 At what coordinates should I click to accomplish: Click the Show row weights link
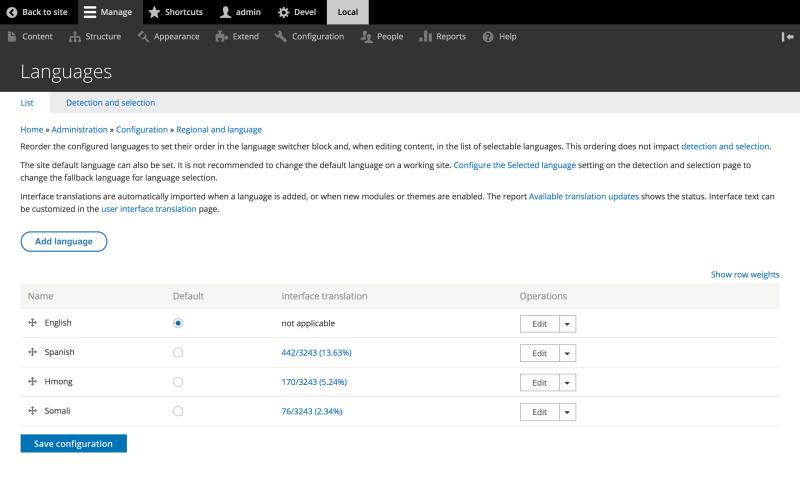(745, 274)
